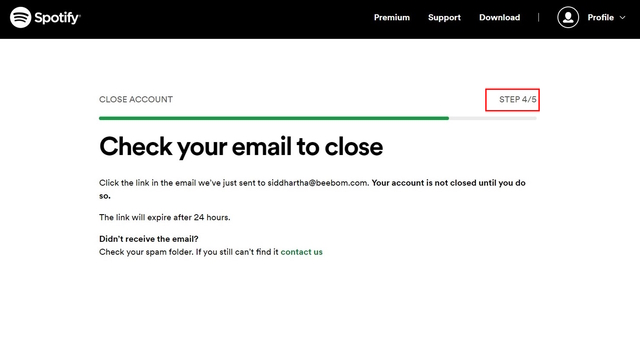Viewport: 640px width, 361px height.
Task: Click the Didn't receive the email? text
Action: coord(149,239)
